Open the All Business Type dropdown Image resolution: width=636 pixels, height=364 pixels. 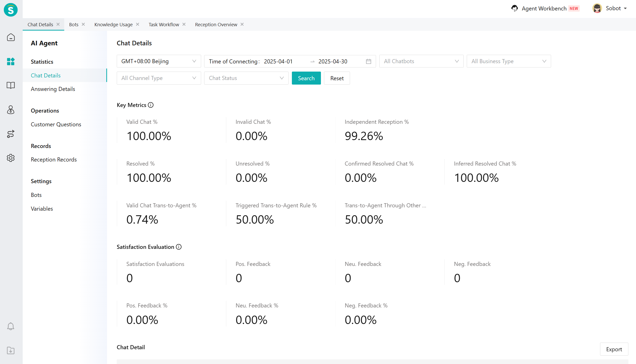[509, 61]
